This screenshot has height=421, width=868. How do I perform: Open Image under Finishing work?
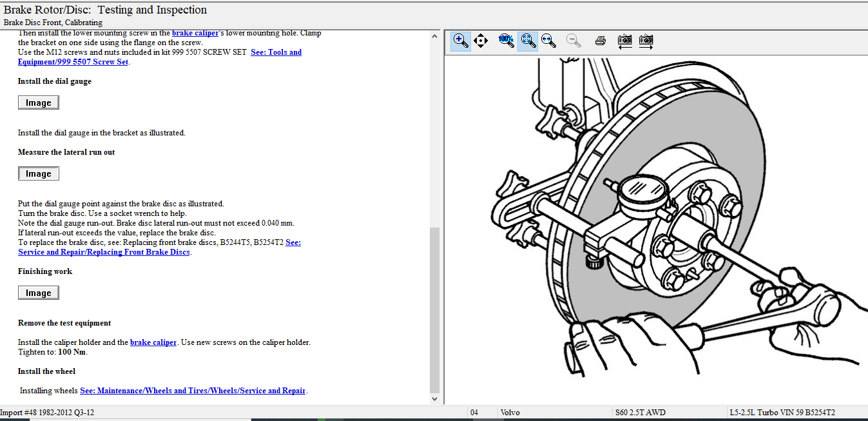click(x=39, y=293)
